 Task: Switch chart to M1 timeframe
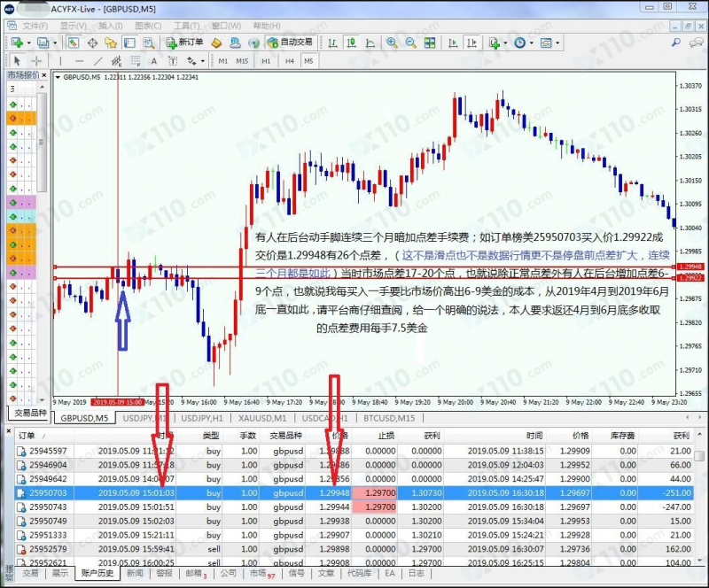222,61
